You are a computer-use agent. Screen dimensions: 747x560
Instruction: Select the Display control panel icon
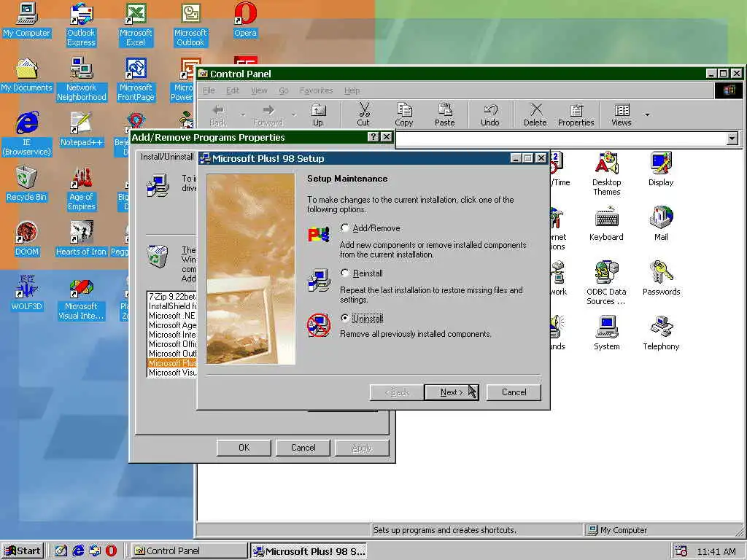[x=661, y=169]
